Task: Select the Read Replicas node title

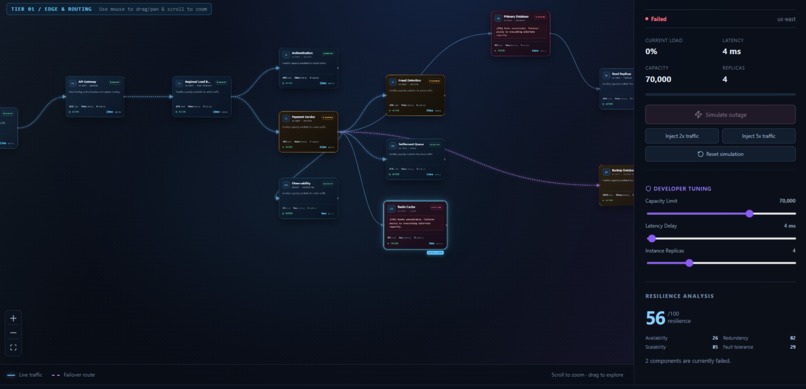Action: tap(621, 74)
